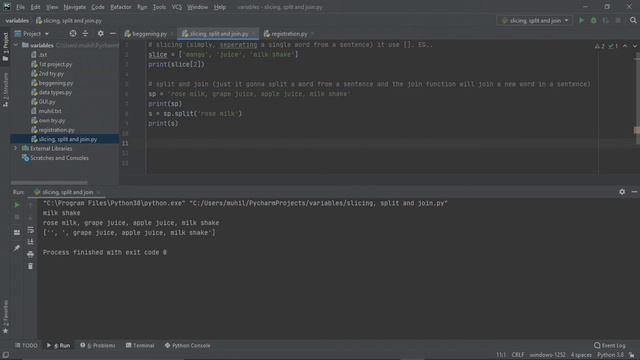640x360 pixels.
Task: Toggle the tool window quick-access button
Action: tap(5, 355)
